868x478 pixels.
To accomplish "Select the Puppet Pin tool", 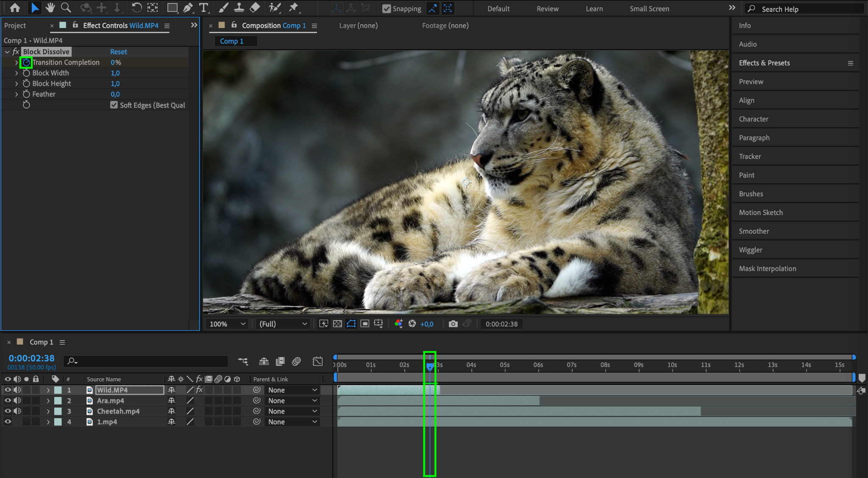I will (293, 8).
